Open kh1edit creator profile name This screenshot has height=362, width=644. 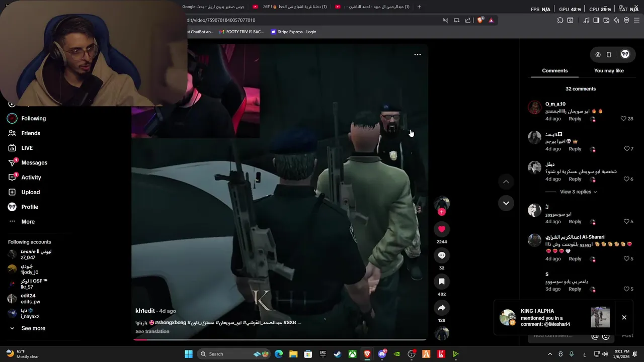pos(145,311)
